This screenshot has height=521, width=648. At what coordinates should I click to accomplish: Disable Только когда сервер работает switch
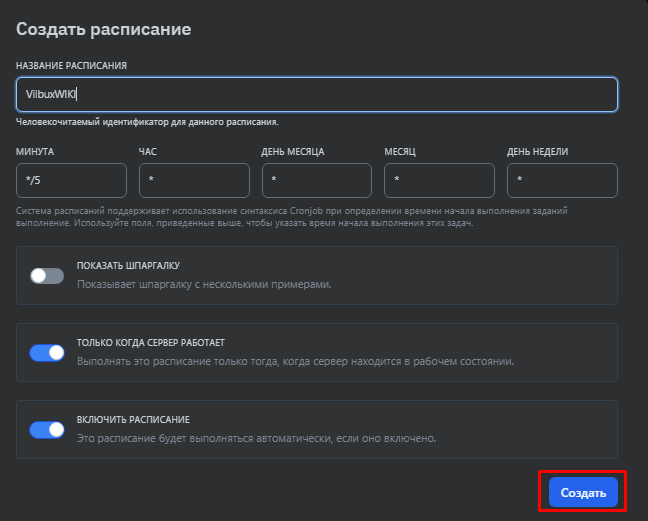click(x=47, y=353)
